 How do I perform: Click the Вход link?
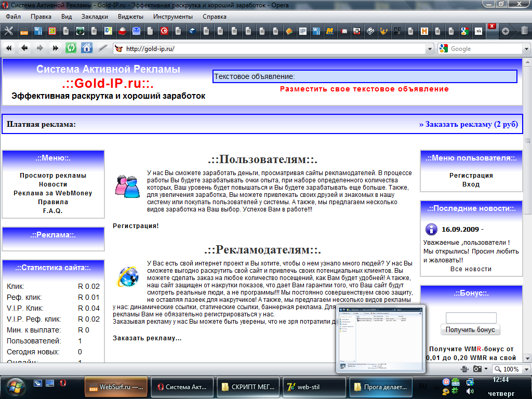tap(471, 184)
